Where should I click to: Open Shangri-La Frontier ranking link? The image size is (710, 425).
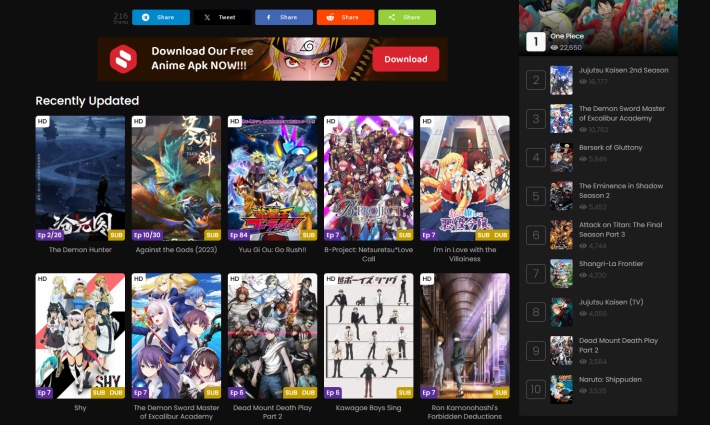click(x=611, y=263)
